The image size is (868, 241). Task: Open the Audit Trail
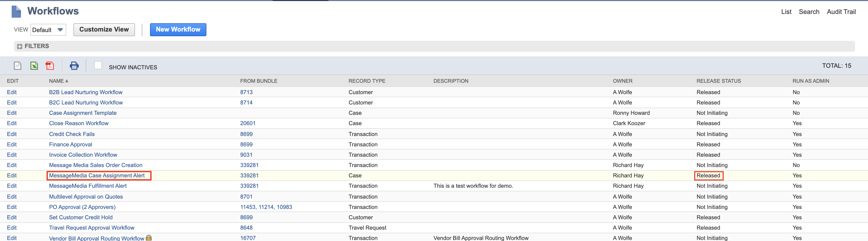(x=841, y=11)
